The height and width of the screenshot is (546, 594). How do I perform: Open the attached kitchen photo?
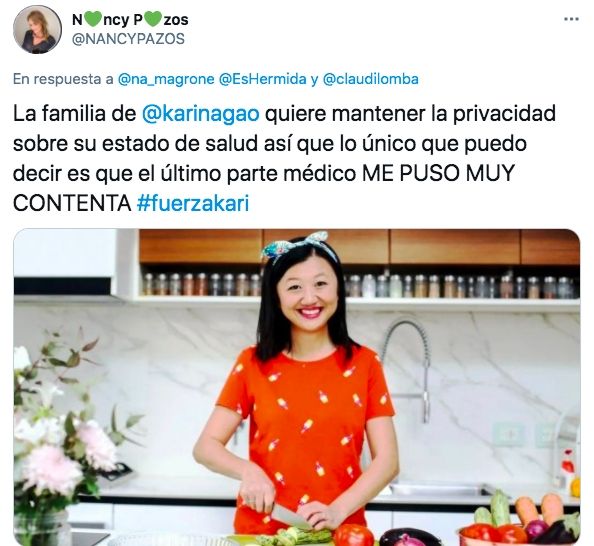coord(297,387)
